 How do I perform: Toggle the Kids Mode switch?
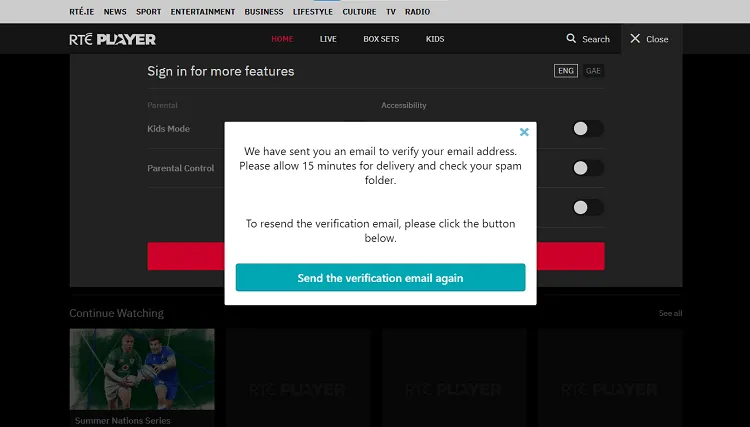[x=587, y=129]
